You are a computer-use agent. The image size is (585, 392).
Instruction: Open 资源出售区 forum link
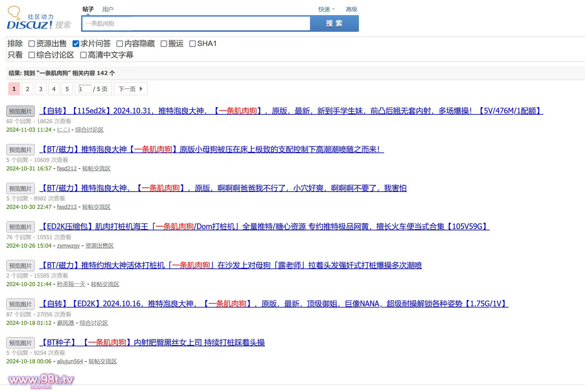100,246
